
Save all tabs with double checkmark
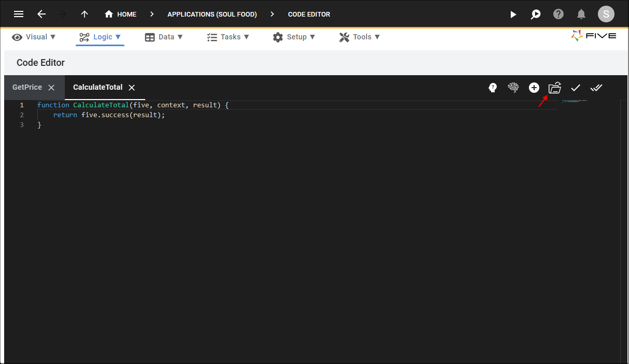point(596,88)
